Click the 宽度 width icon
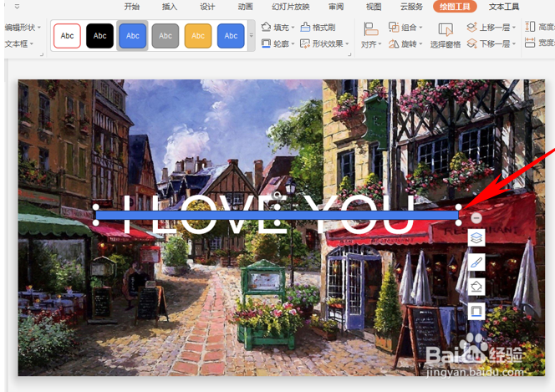Viewport: 555px width, 392px height. pyautogui.click(x=530, y=43)
